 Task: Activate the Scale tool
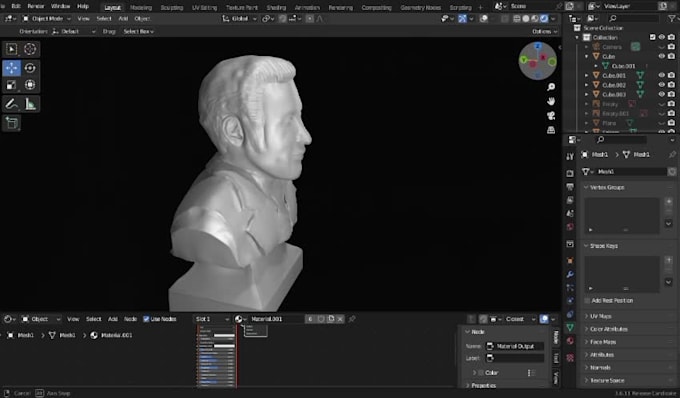[12, 85]
